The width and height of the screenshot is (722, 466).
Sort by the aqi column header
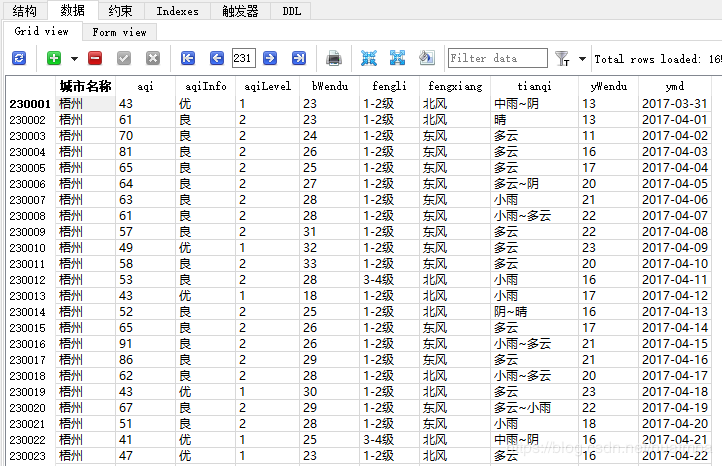point(146,86)
